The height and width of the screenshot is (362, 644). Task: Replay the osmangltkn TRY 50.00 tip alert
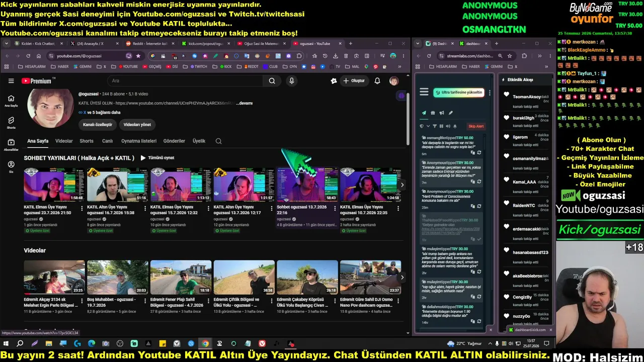click(479, 152)
